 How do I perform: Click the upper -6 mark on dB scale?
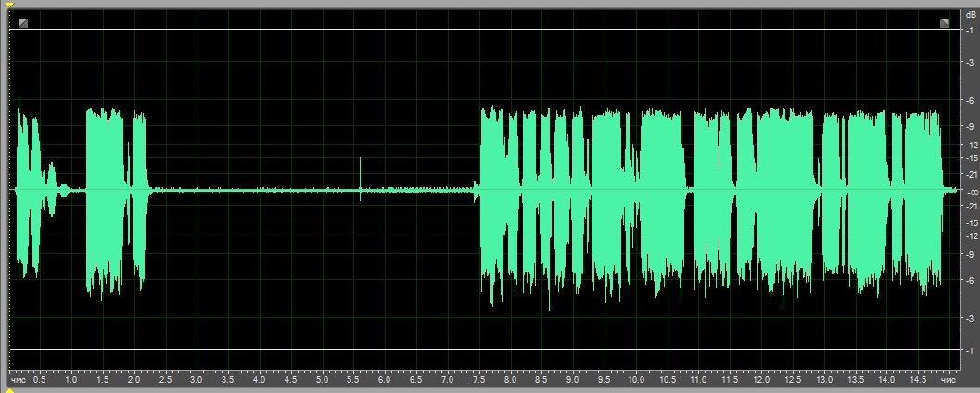(x=969, y=100)
